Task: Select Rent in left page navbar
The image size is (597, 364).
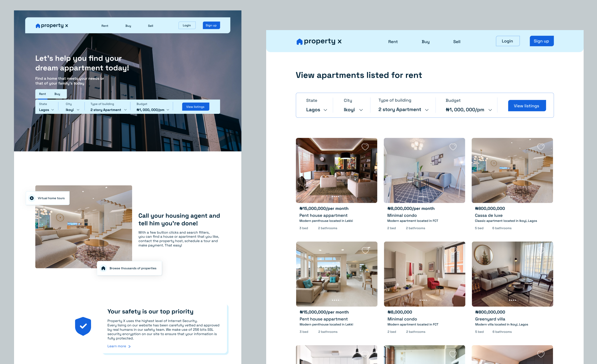Action: click(105, 26)
